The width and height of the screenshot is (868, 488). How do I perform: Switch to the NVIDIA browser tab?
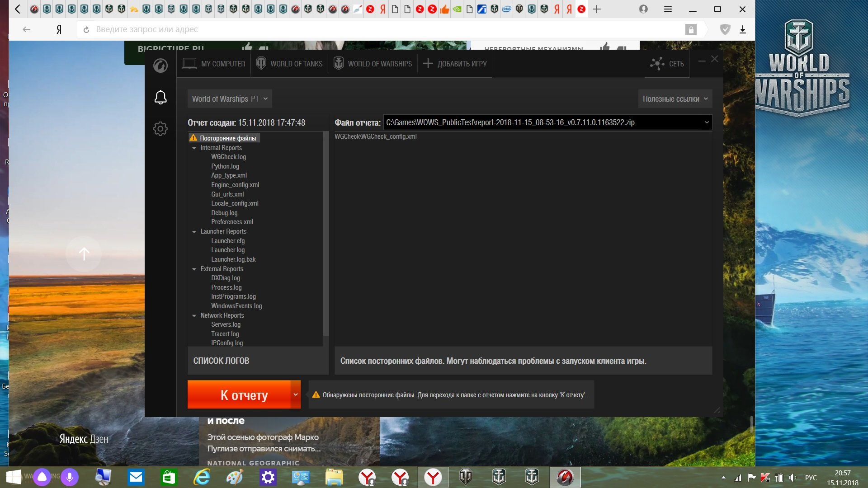coord(457,9)
